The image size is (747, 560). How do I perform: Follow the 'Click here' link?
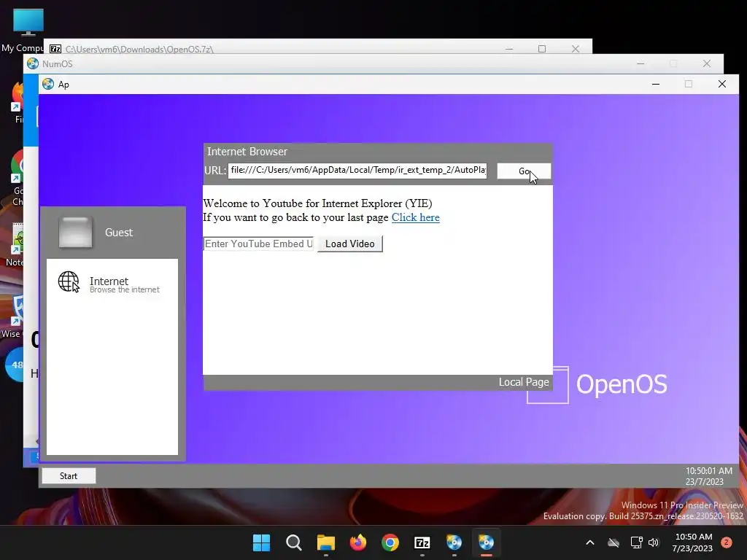pyautogui.click(x=415, y=217)
